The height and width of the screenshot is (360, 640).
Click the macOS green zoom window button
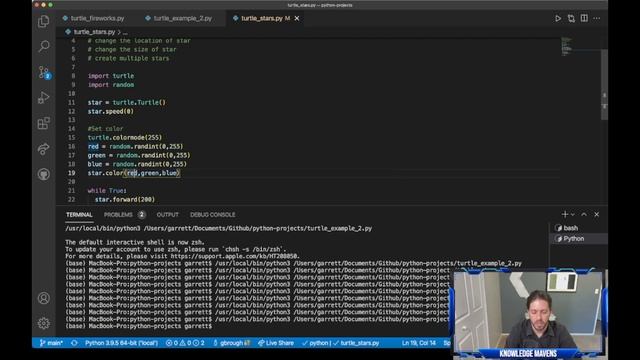pos(51,5)
